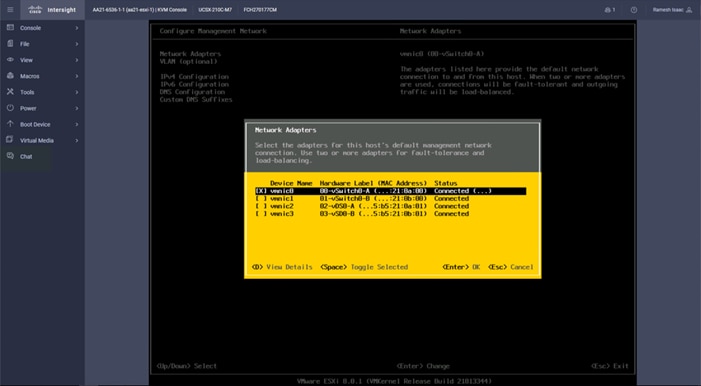701x386 pixels.
Task: Expand the Macros submenu chevron
Action: pyautogui.click(x=77, y=76)
